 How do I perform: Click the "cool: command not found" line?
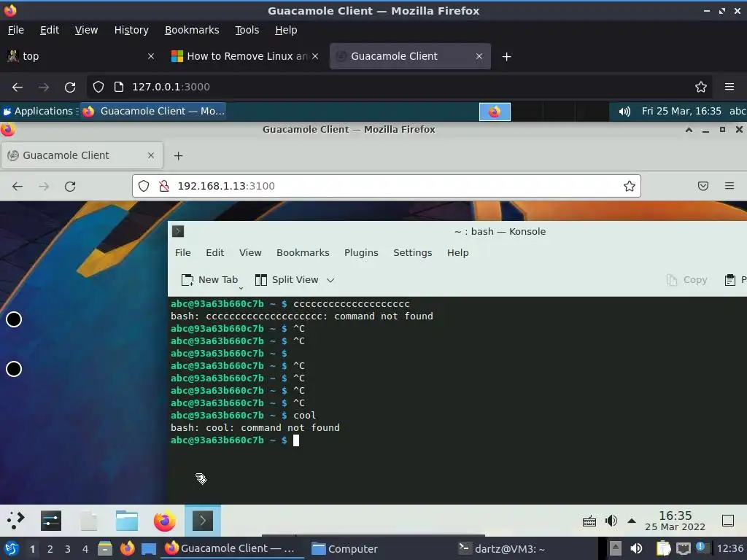(255, 427)
